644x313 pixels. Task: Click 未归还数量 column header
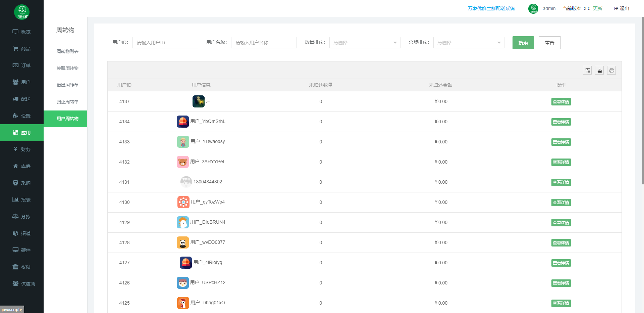pos(321,85)
